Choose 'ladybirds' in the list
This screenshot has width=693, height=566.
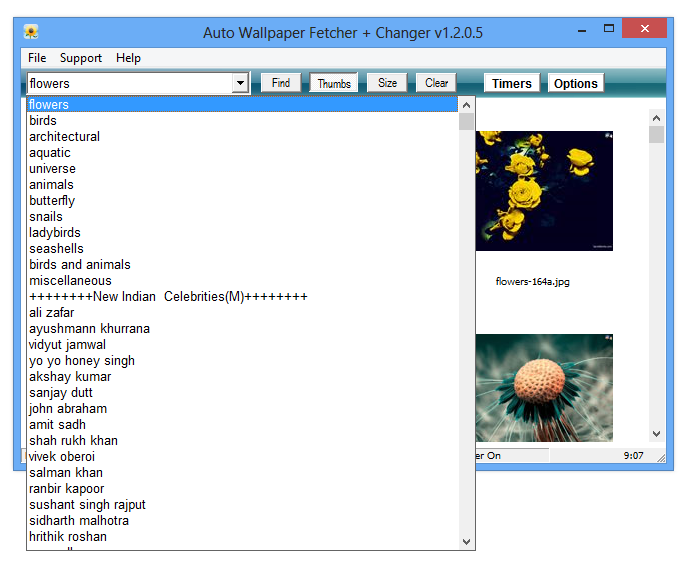click(x=243, y=233)
